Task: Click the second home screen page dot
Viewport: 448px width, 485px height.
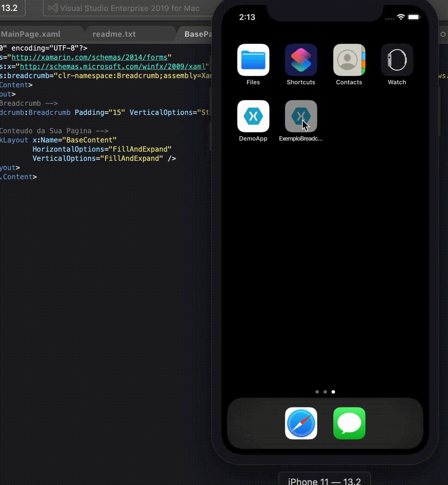Action: 325,392
